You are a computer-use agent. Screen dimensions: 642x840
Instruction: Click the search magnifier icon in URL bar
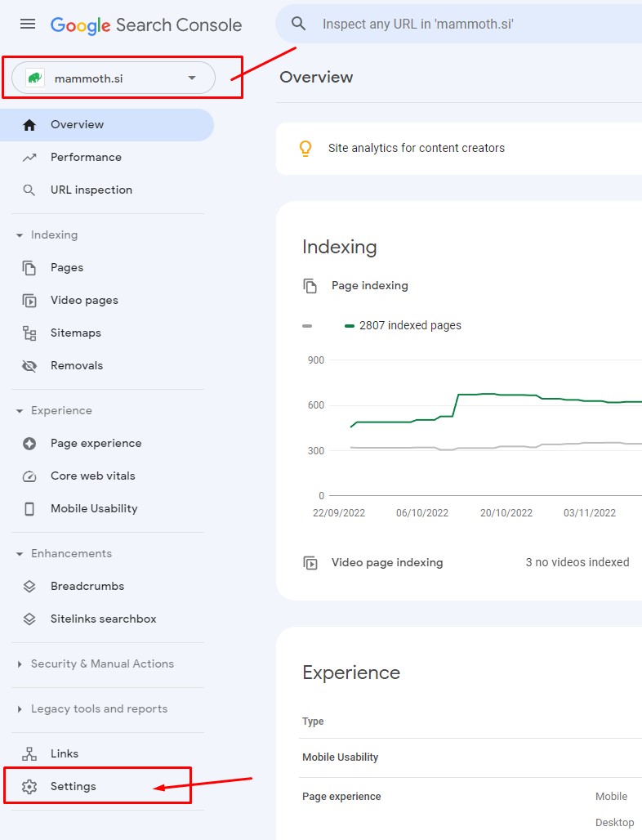click(298, 24)
